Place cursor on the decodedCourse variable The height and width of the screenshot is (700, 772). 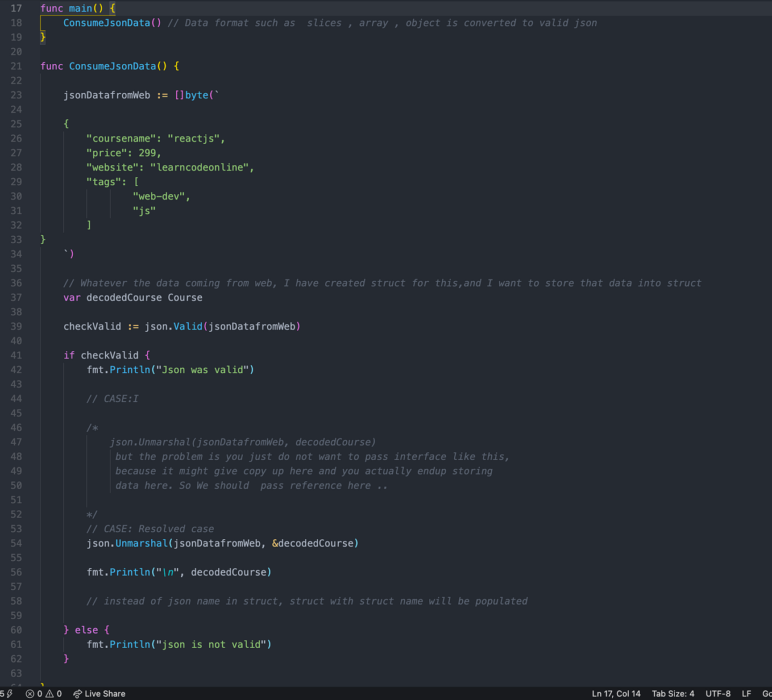coord(124,297)
